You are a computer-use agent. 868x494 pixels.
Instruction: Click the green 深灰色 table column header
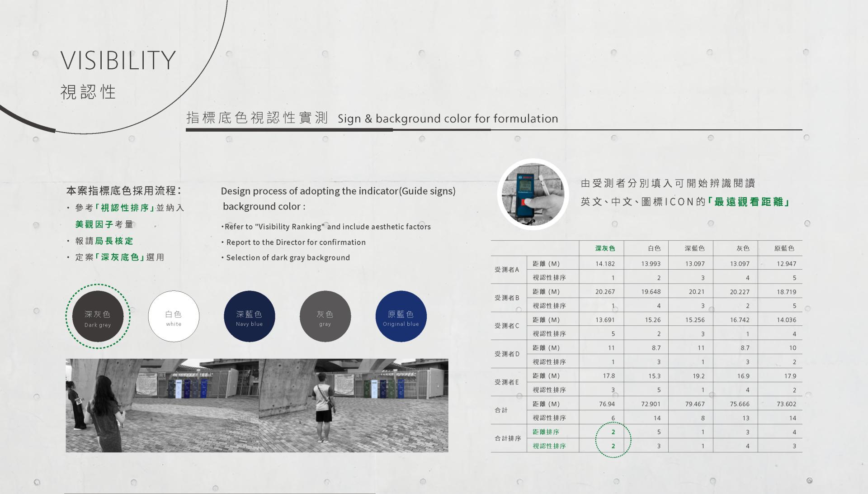(x=605, y=248)
